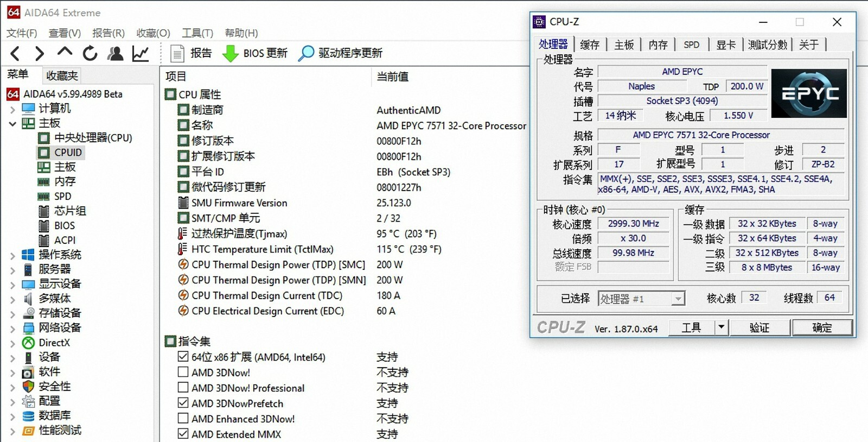Open the 帮助(H) menu

point(241,33)
